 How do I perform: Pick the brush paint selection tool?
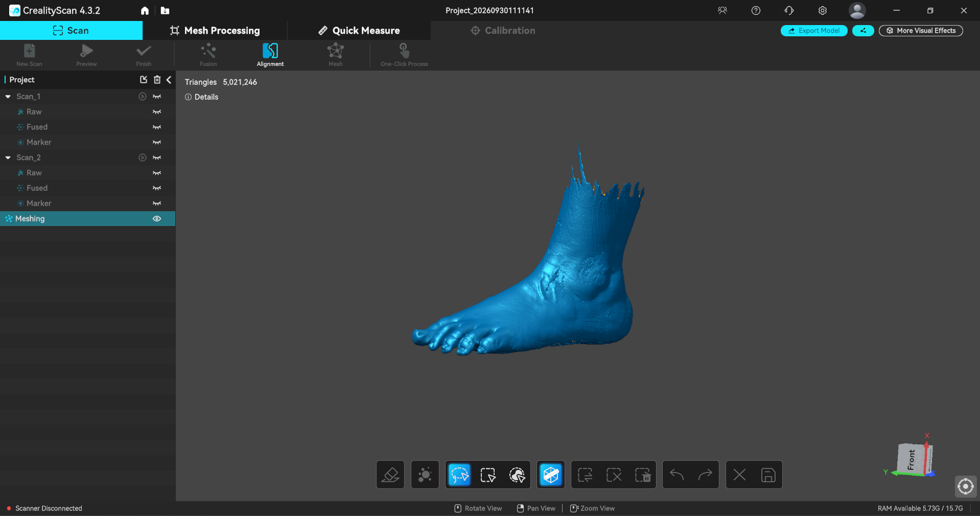click(517, 475)
